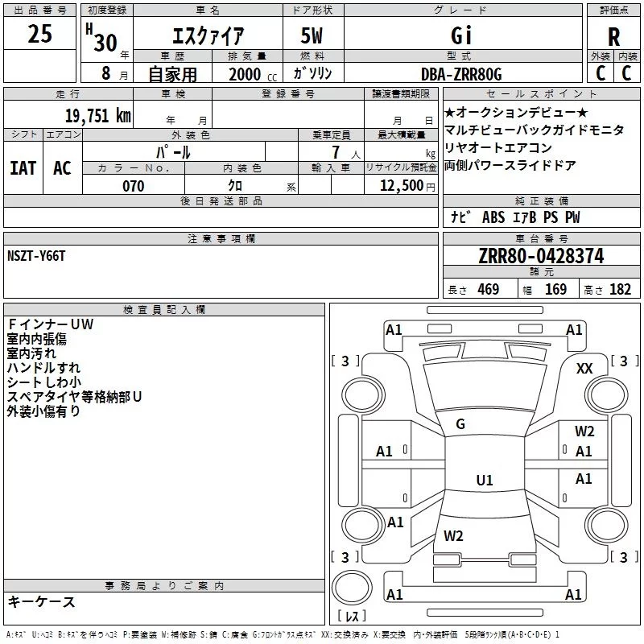Image resolution: width=644 pixels, height=644 pixels.
Task: Click the grade value "Gi"
Action: [461, 35]
